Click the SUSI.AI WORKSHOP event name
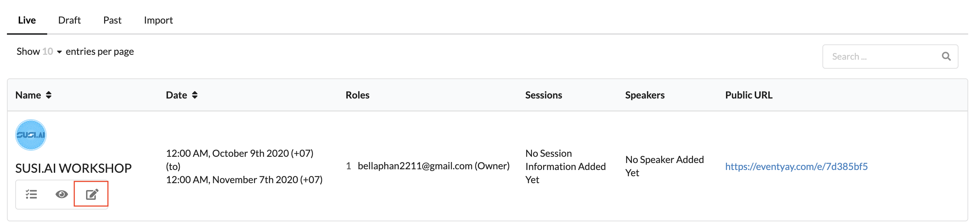The image size is (980, 222). (74, 168)
